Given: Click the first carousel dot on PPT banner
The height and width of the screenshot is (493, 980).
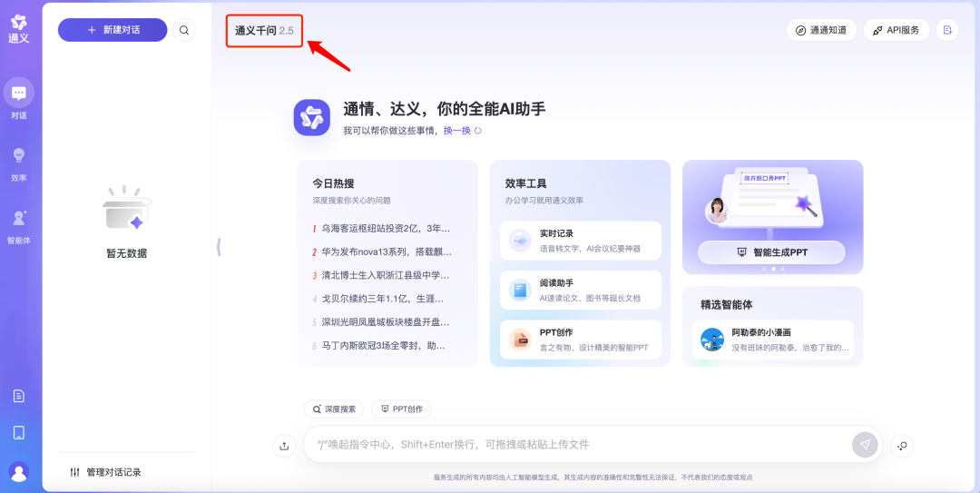Looking at the screenshot, I should click(763, 269).
